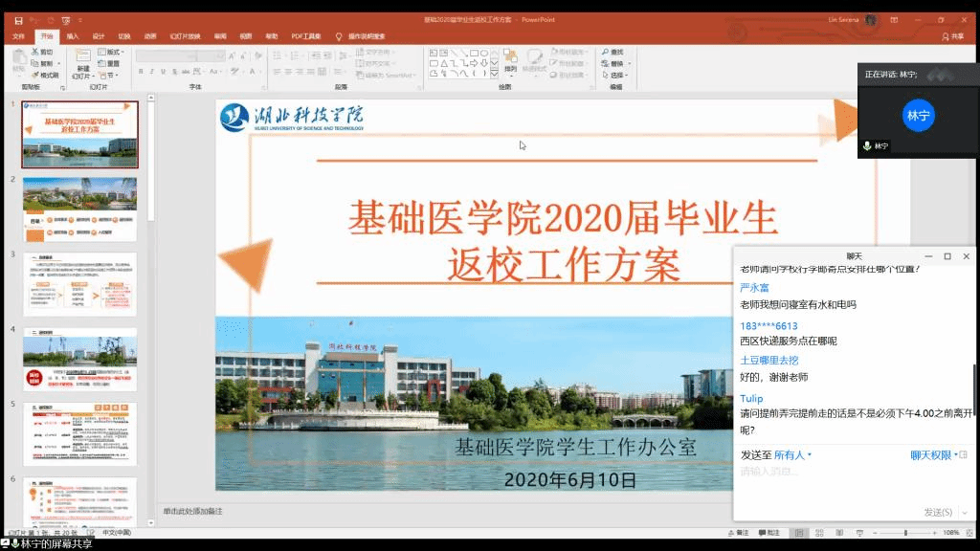Click the Find icon in editing group
Viewport: 980px width, 551px height.
612,52
